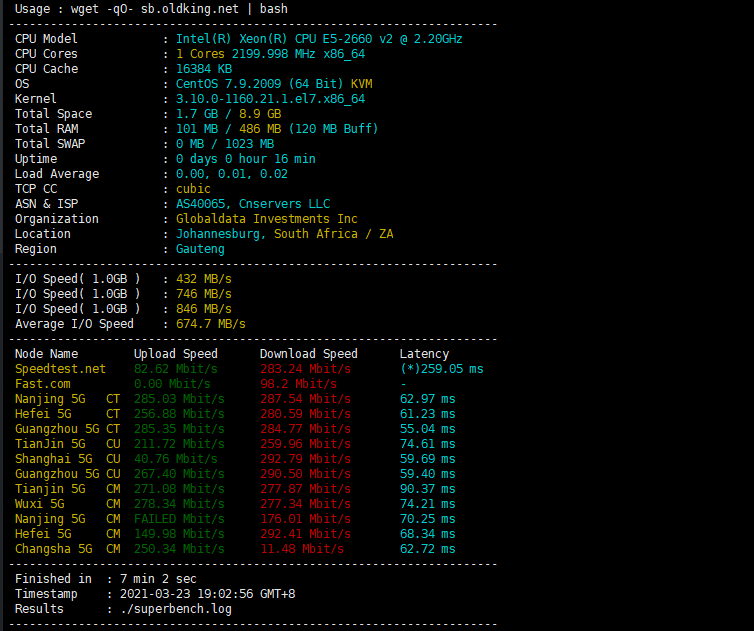Click the FAILED upload result for Nanjing CM

(179, 519)
